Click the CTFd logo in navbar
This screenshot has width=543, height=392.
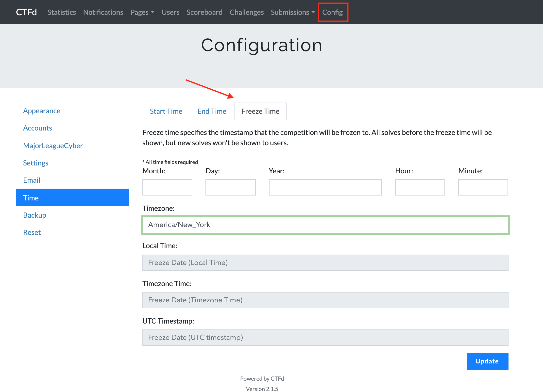coord(26,12)
